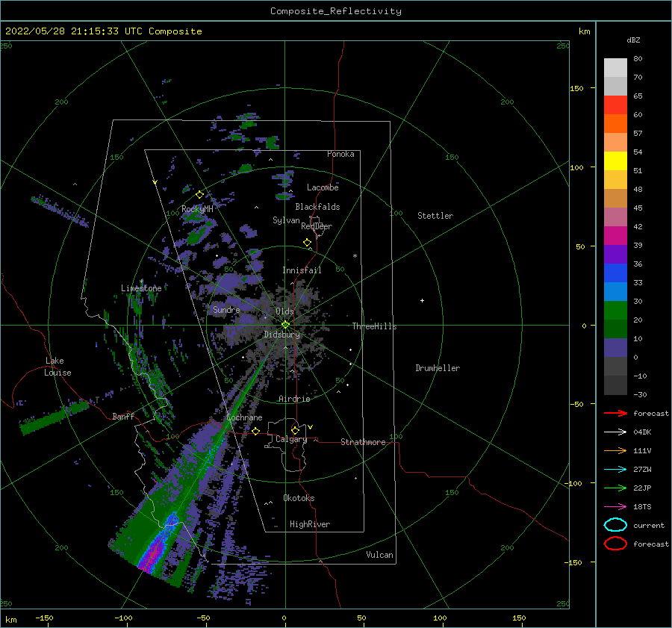Click the Innisfail label
The image size is (672, 628).
(x=302, y=270)
